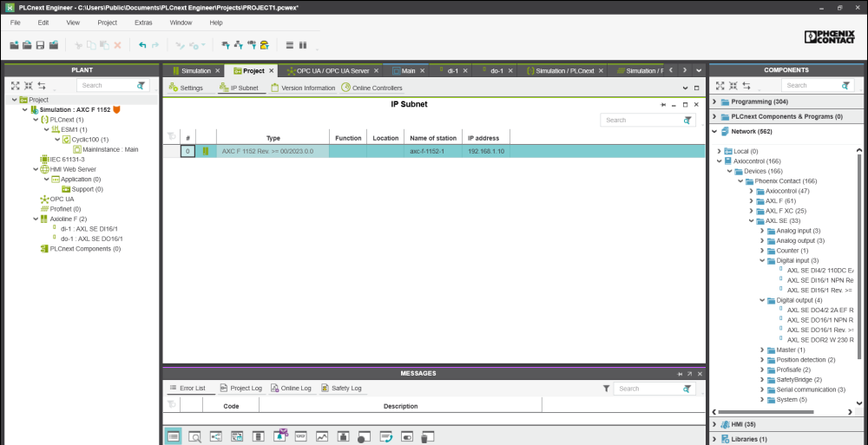Image resolution: width=868 pixels, height=445 pixels.
Task: Collapse the Axioline F (2) tree node
Action: pos(35,219)
